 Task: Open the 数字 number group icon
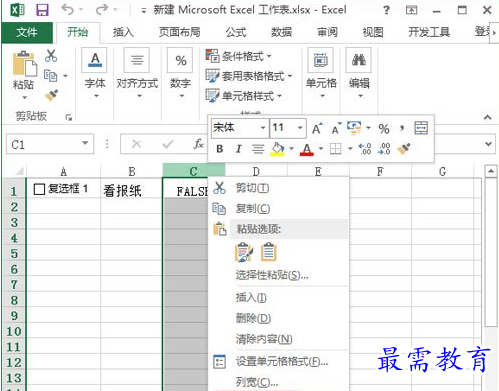tap(180, 60)
